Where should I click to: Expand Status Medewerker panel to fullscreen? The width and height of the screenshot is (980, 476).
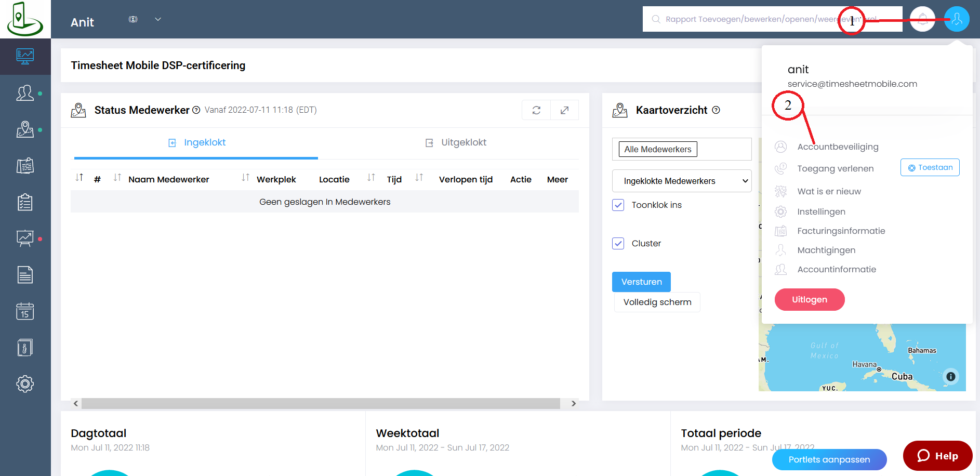tap(564, 110)
